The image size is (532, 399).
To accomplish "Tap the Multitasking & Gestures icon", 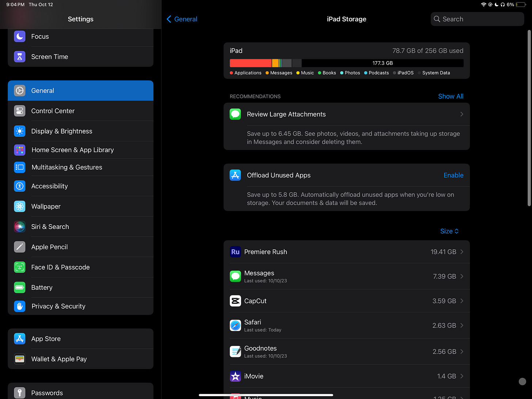I will [x=20, y=167].
